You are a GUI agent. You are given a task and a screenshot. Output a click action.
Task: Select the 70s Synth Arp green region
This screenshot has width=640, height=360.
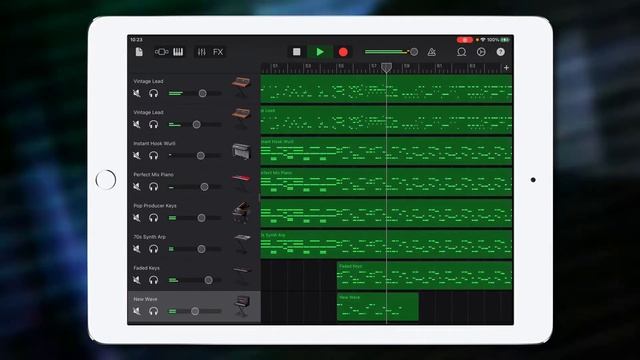386,244
